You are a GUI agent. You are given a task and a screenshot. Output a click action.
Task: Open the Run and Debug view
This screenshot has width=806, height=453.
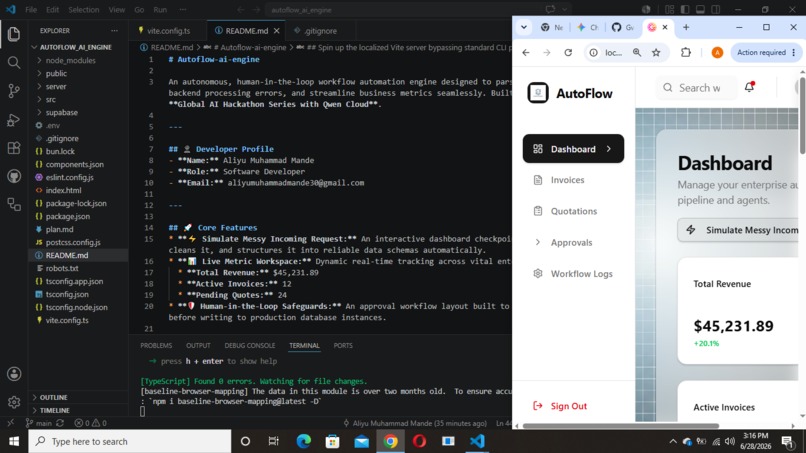pos(14,120)
